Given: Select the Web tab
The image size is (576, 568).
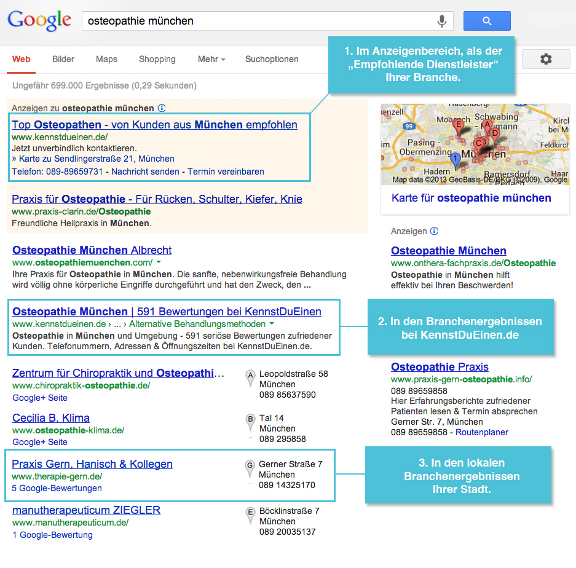Looking at the screenshot, I should pos(21,59).
